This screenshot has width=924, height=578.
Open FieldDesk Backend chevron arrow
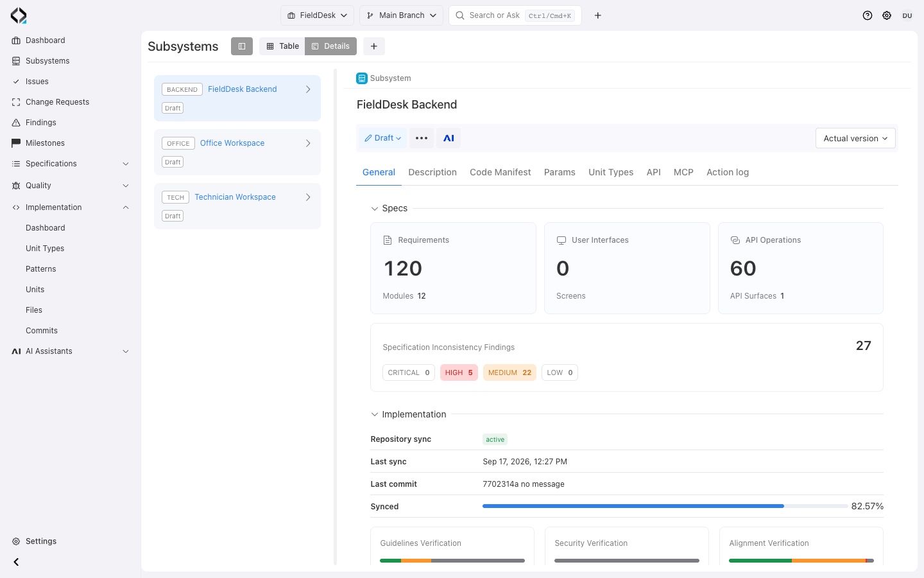(x=308, y=89)
